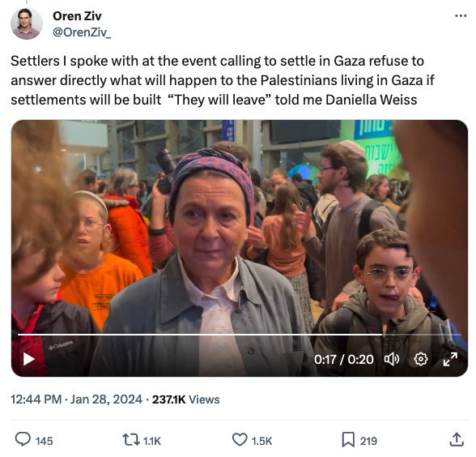Seek along the video progress bar

pos(240,335)
